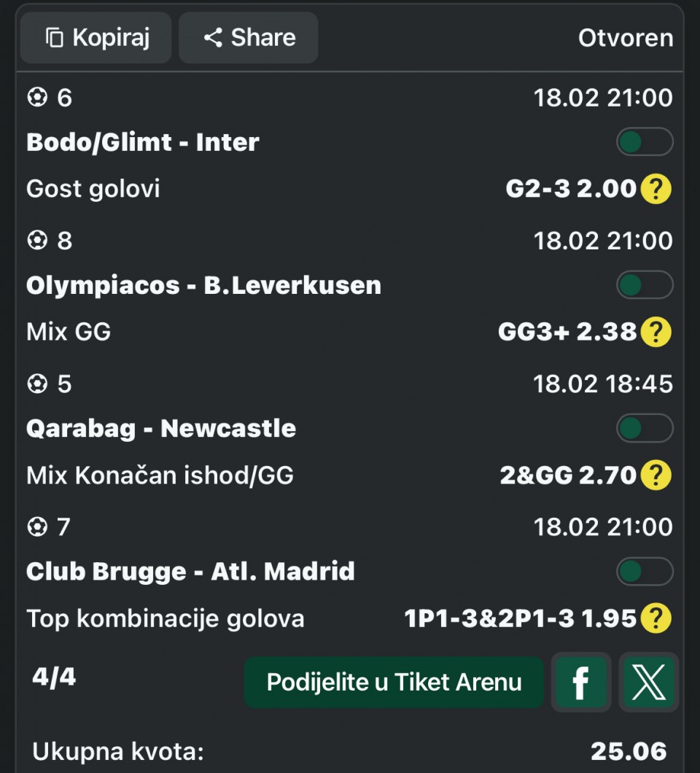700x773 pixels.
Task: Click Podijelite u Tiket Arenu button
Action: tap(394, 683)
